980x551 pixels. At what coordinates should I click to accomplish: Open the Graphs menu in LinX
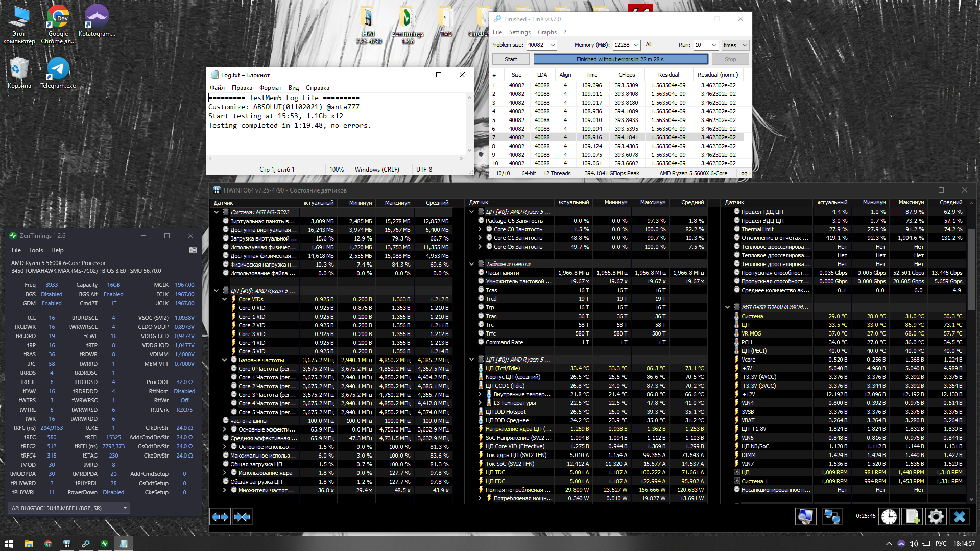tap(547, 32)
